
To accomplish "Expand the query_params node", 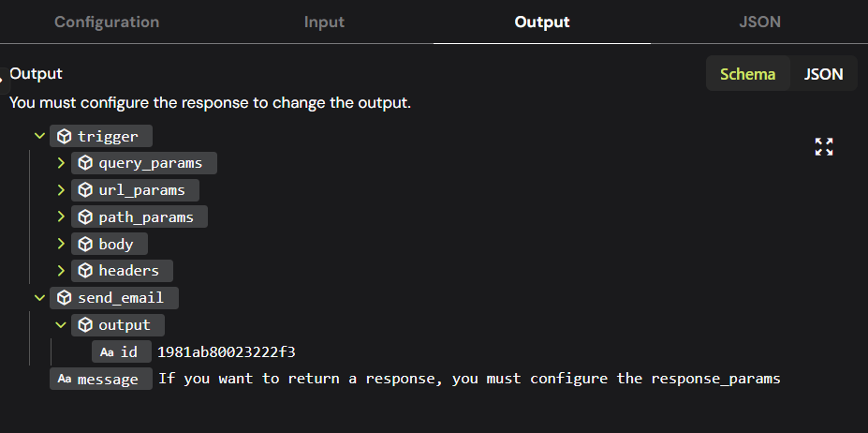I will tap(61, 163).
